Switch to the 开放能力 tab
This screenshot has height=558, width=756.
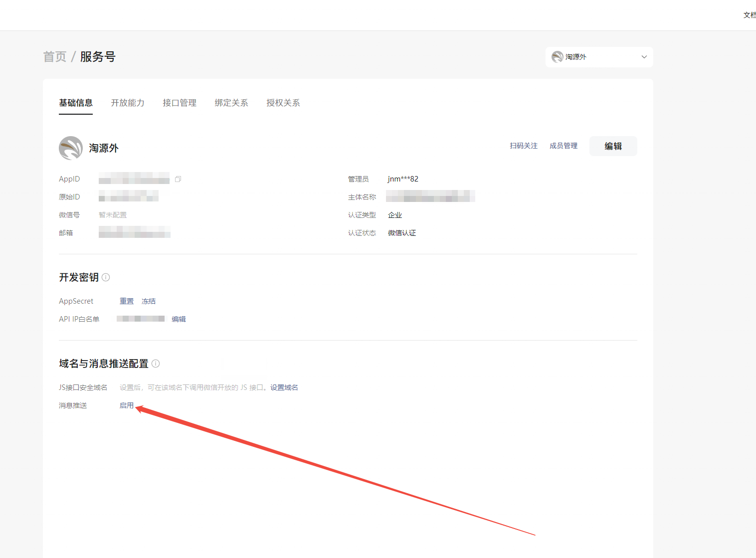point(128,103)
